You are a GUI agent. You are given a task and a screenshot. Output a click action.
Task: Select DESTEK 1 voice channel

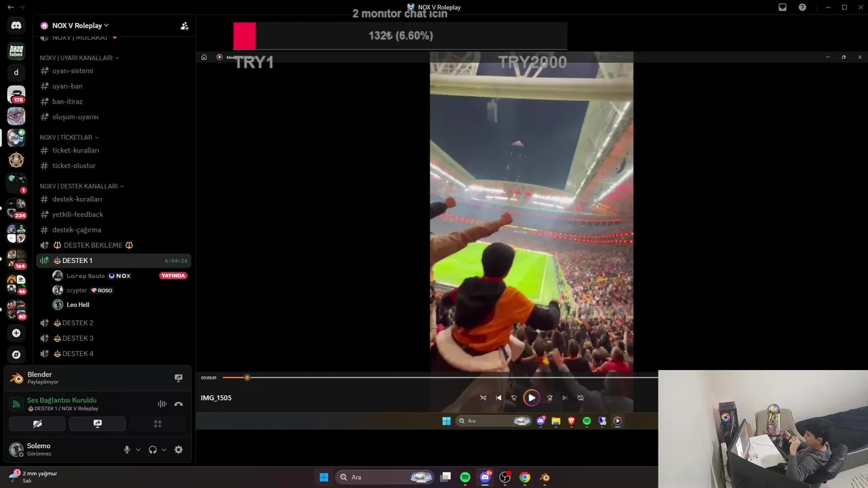coord(113,260)
